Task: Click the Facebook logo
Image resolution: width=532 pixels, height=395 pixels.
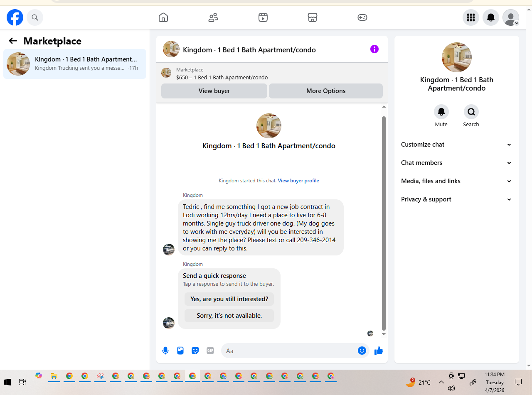Action: click(x=15, y=17)
